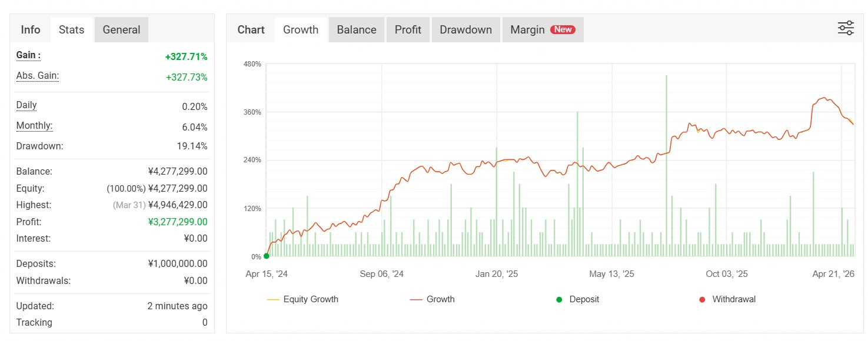The width and height of the screenshot is (868, 341).
Task: Show the Balance chart tab
Action: point(357,29)
